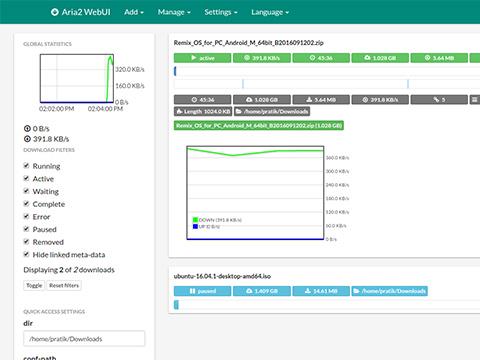
Task: Click the Reset filters button
Action: click(x=64, y=285)
